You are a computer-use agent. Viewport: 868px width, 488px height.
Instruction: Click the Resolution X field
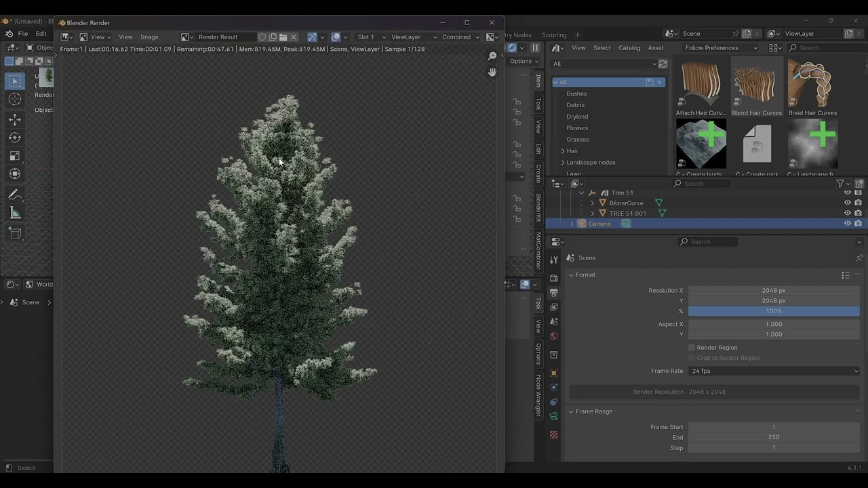(774, 291)
